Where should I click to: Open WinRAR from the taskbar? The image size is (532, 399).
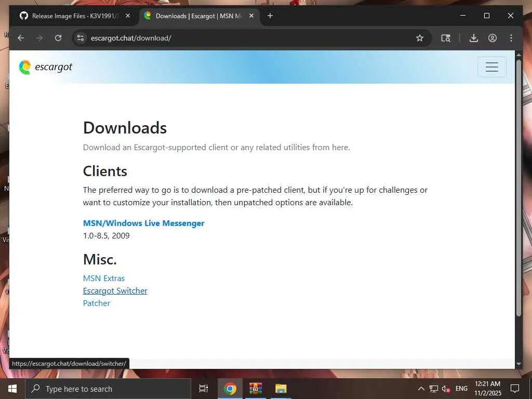pyautogui.click(x=256, y=389)
